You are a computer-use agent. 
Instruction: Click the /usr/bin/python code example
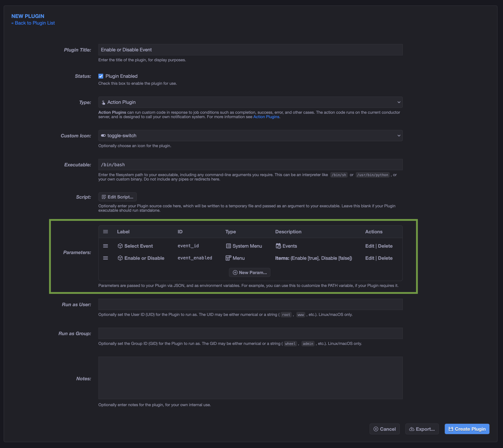[372, 175]
